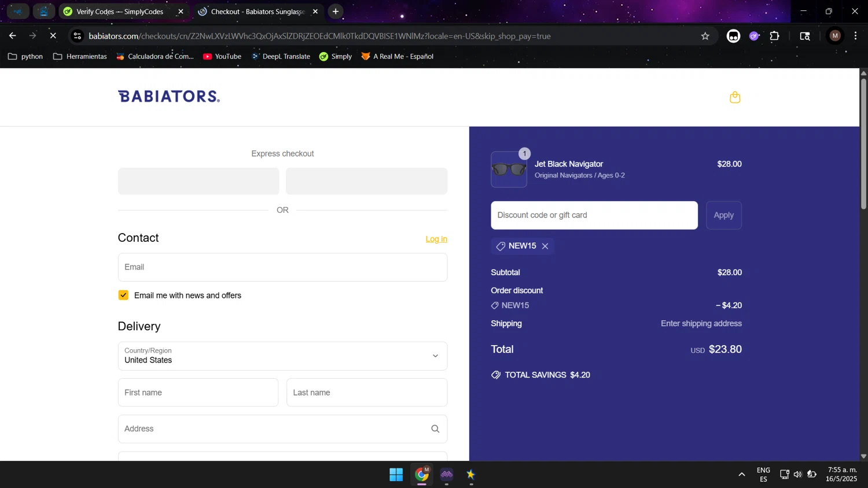This screenshot has width=868, height=488.
Task: Open the YouTube bookmark
Action: [222, 56]
